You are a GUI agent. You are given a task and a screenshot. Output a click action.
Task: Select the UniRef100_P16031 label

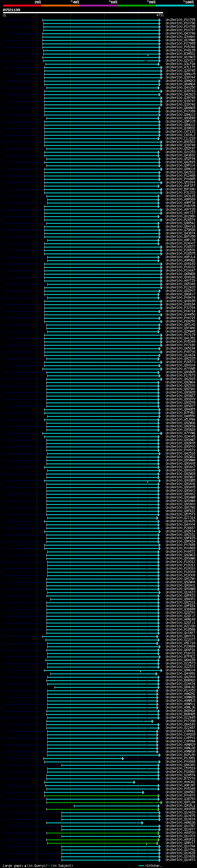pyautogui.click(x=180, y=653)
